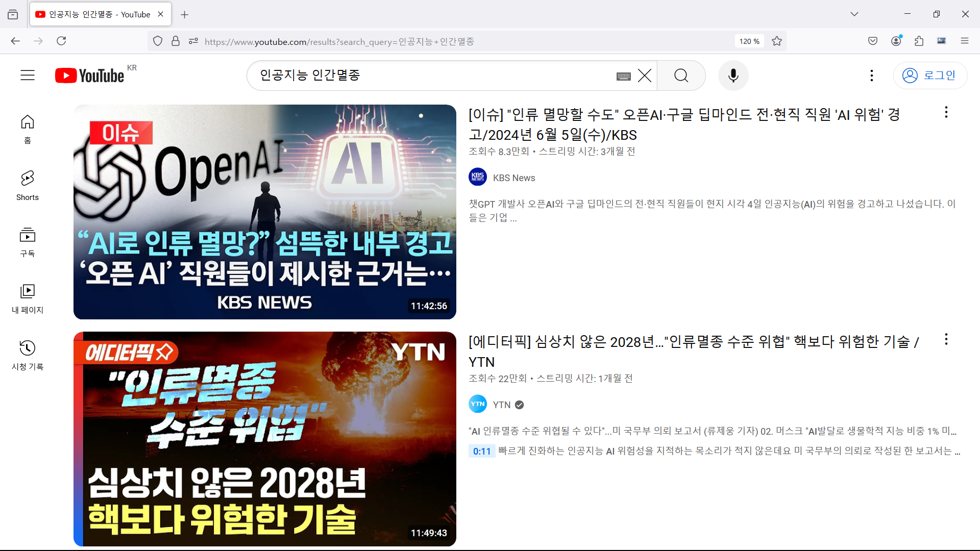Open watch history (시청 기록) in sidebar
The image size is (980, 551).
point(28,355)
